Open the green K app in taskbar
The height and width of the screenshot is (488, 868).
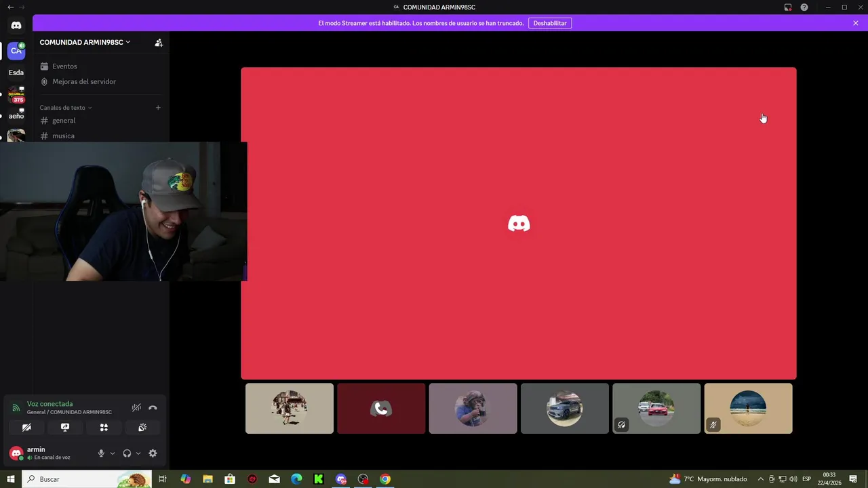(x=319, y=479)
